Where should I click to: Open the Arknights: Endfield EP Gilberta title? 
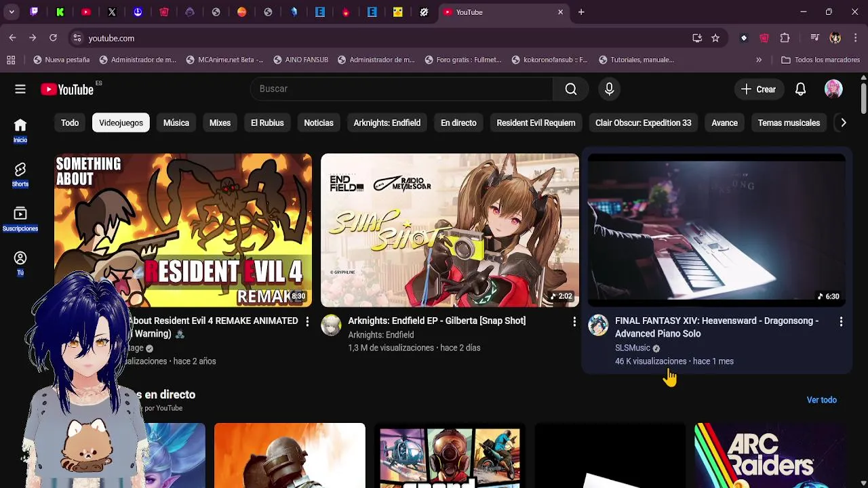tap(437, 321)
